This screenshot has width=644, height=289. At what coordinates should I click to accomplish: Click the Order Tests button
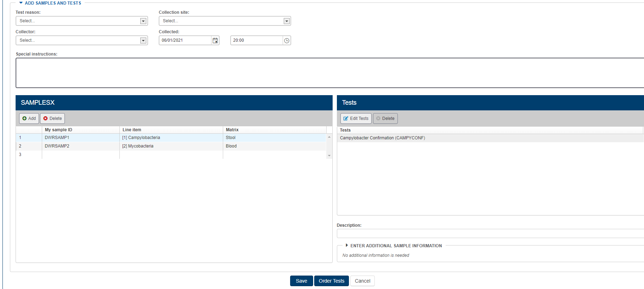click(x=331, y=281)
